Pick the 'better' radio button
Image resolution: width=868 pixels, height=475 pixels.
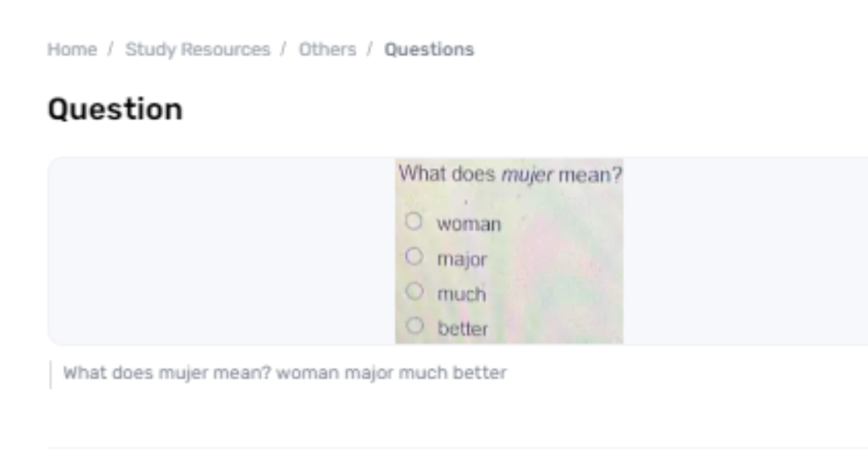pos(414,326)
